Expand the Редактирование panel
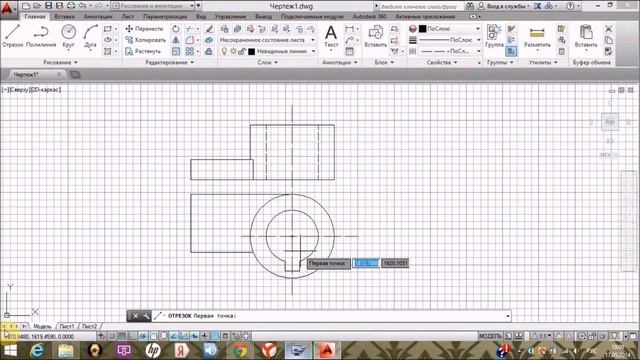This screenshot has width=640, height=360. point(169,62)
